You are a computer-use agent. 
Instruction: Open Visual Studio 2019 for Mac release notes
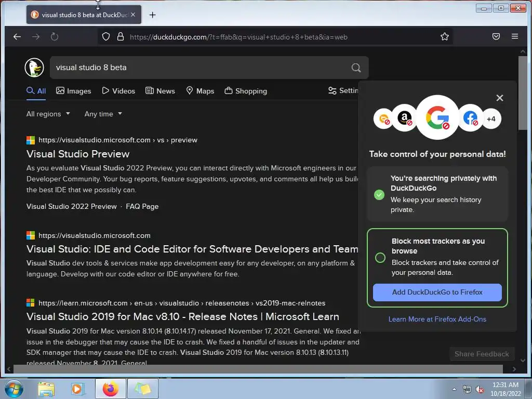point(183,316)
